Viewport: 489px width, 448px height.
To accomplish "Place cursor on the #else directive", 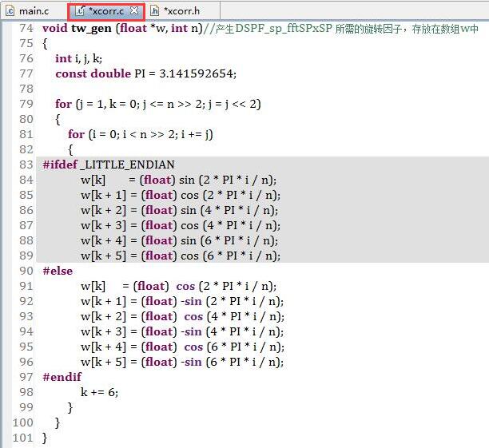I will click(58, 271).
